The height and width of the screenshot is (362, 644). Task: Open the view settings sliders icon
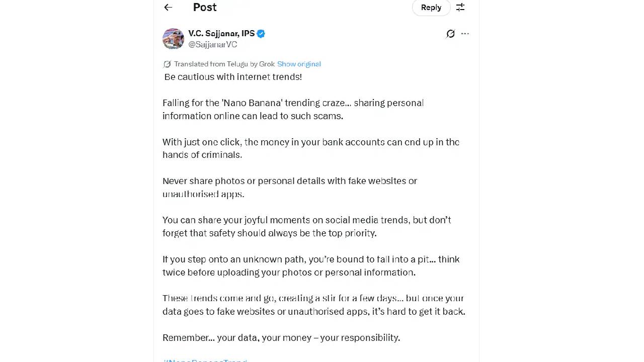[460, 7]
